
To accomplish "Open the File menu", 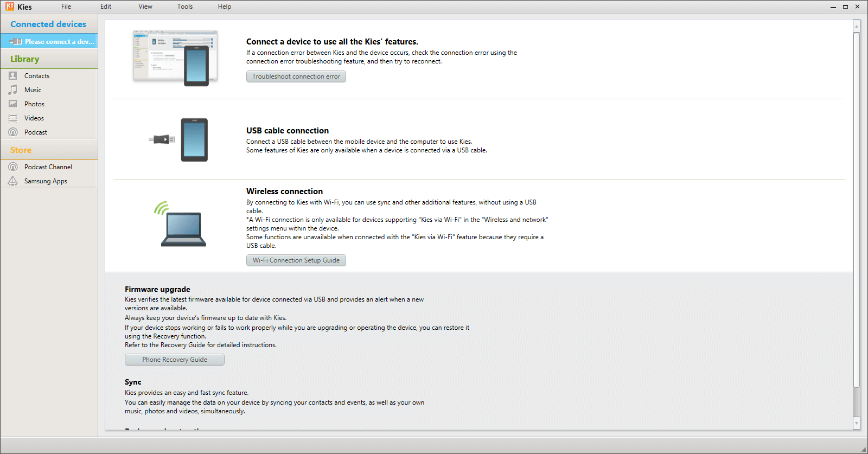I will [66, 7].
